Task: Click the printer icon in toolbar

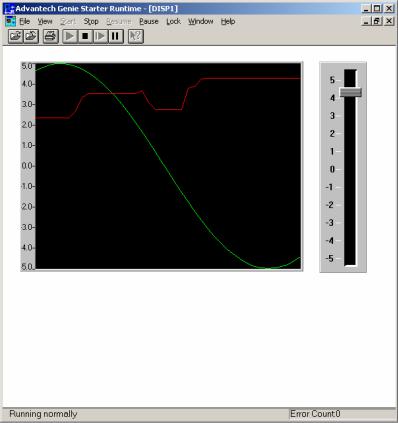Action: point(51,36)
